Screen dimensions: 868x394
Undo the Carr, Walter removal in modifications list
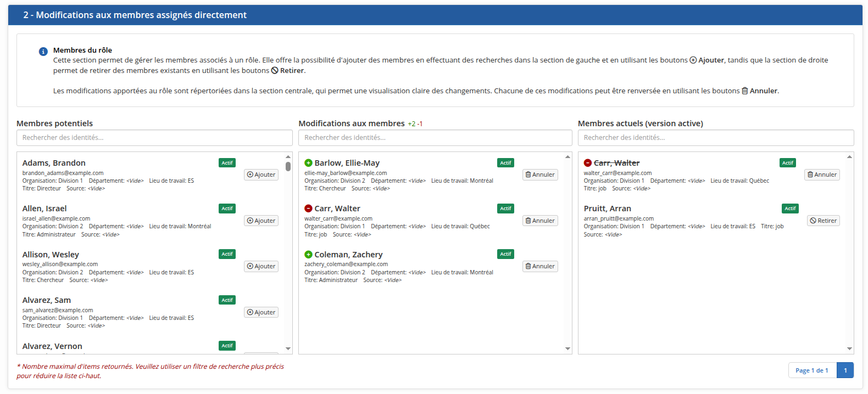click(x=539, y=221)
